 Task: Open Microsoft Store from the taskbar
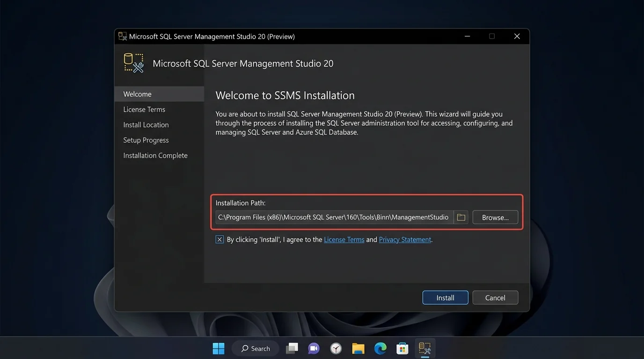[x=402, y=348]
